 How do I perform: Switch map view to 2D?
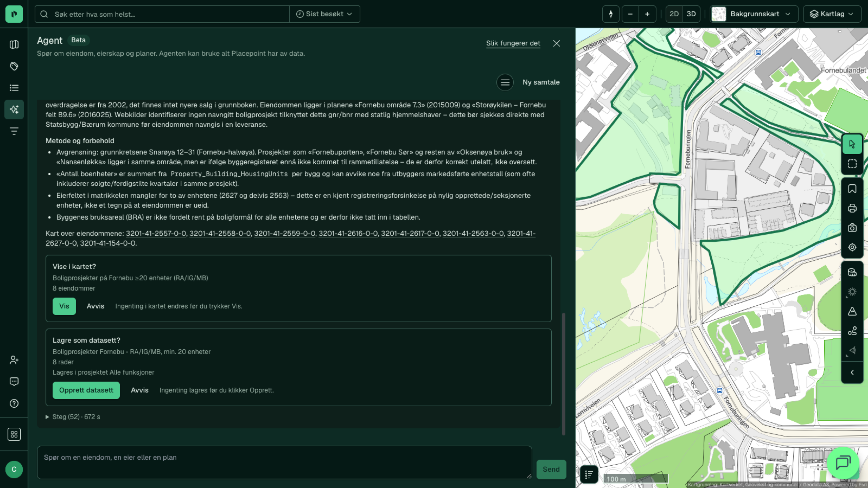pyautogui.click(x=674, y=14)
